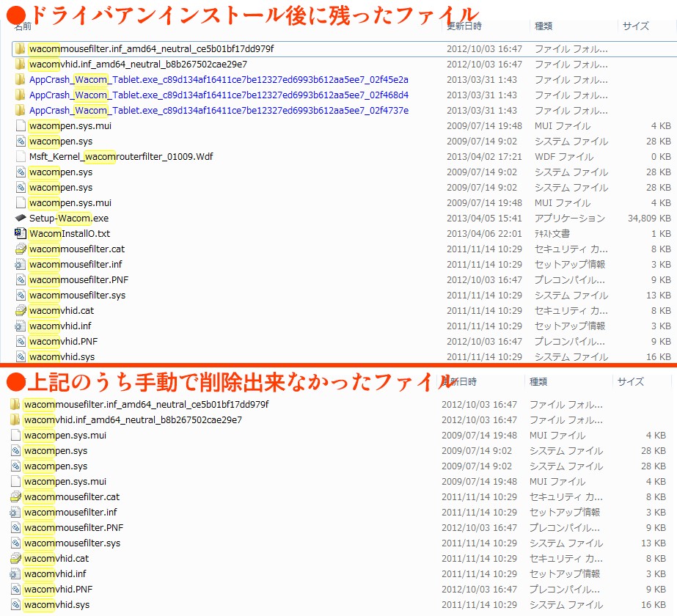Click wacomvhid.cat catalog icon in lower list
The height and width of the screenshot is (616, 677).
(x=15, y=559)
